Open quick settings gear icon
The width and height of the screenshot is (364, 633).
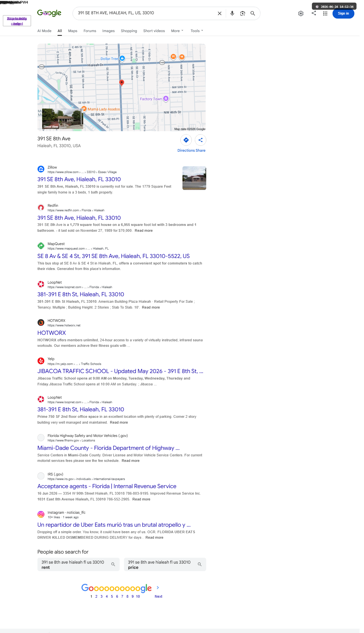pyautogui.click(x=301, y=13)
